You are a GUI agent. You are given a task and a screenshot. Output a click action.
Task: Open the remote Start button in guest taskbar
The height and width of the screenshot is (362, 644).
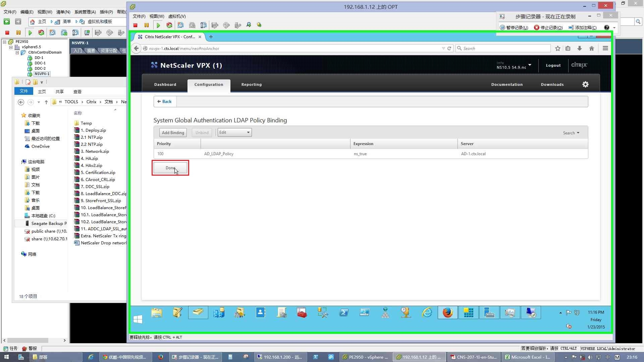(138, 319)
